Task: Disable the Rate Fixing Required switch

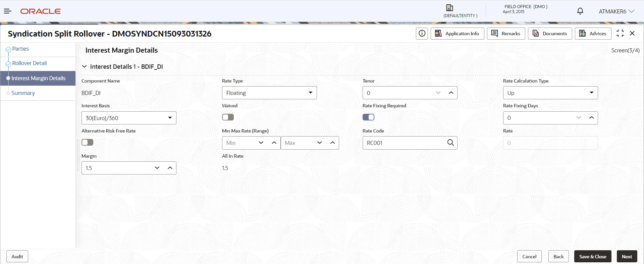Action: click(368, 117)
